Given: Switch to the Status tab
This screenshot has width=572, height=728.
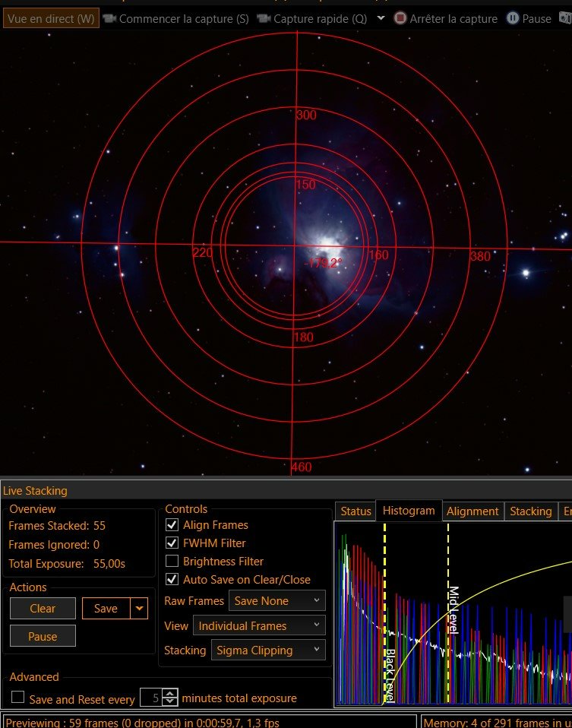Looking at the screenshot, I should pyautogui.click(x=356, y=511).
